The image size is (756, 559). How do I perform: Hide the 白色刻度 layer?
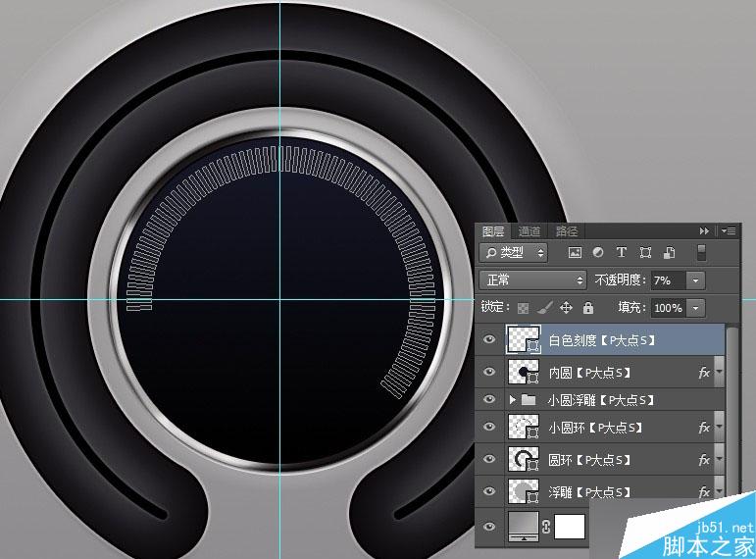489,339
